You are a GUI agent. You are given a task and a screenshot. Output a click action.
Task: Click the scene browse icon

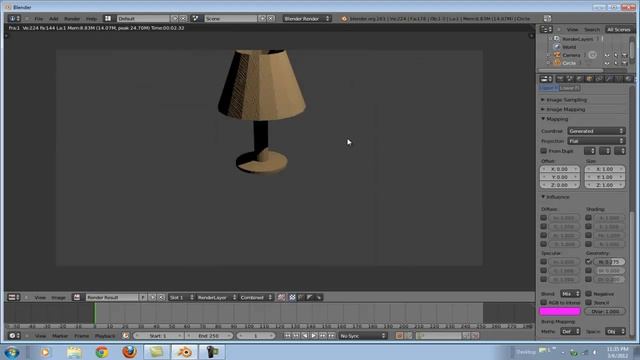[196, 18]
